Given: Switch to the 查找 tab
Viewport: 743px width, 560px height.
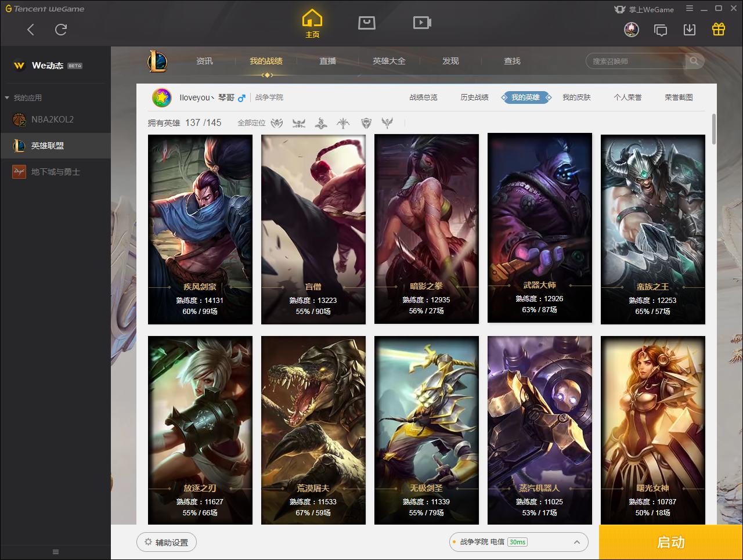Looking at the screenshot, I should (x=512, y=61).
